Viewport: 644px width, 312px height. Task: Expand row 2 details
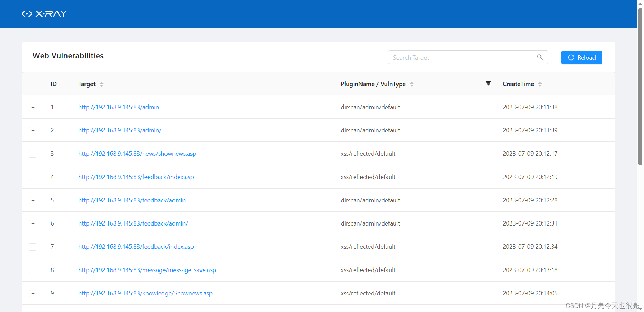coord(33,130)
